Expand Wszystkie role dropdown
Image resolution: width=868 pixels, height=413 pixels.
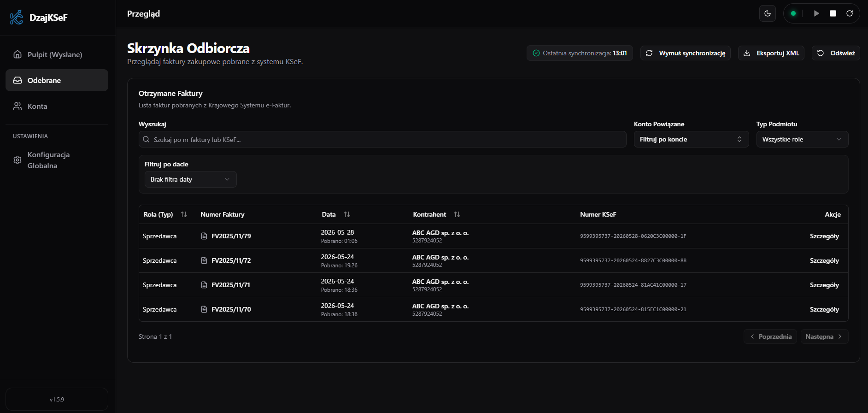pos(802,139)
